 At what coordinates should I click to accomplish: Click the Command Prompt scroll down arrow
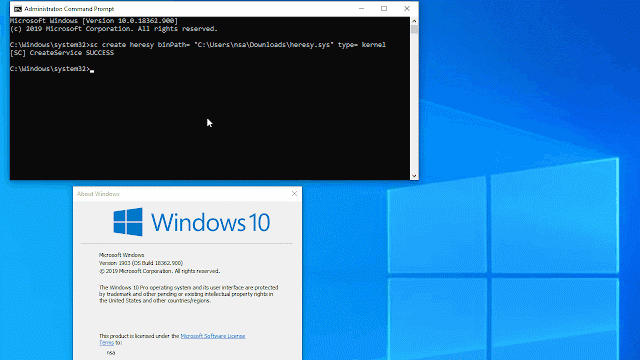coord(414,176)
